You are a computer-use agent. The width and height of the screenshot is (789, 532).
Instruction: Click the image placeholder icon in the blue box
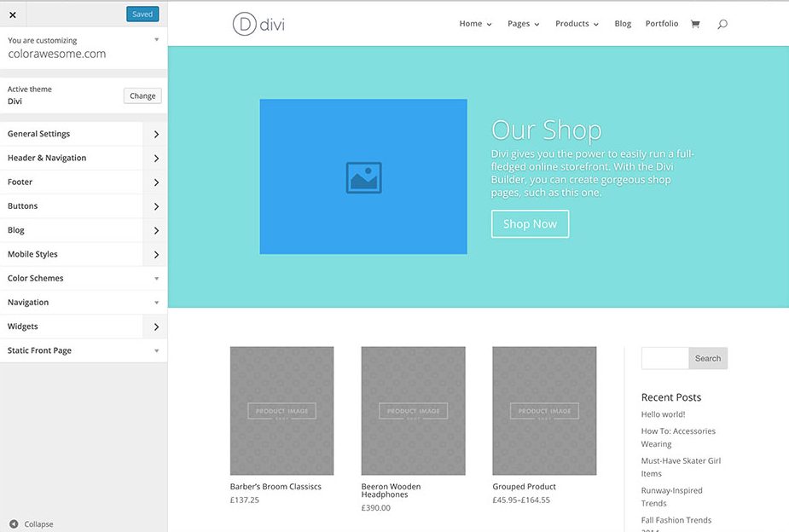[364, 177]
